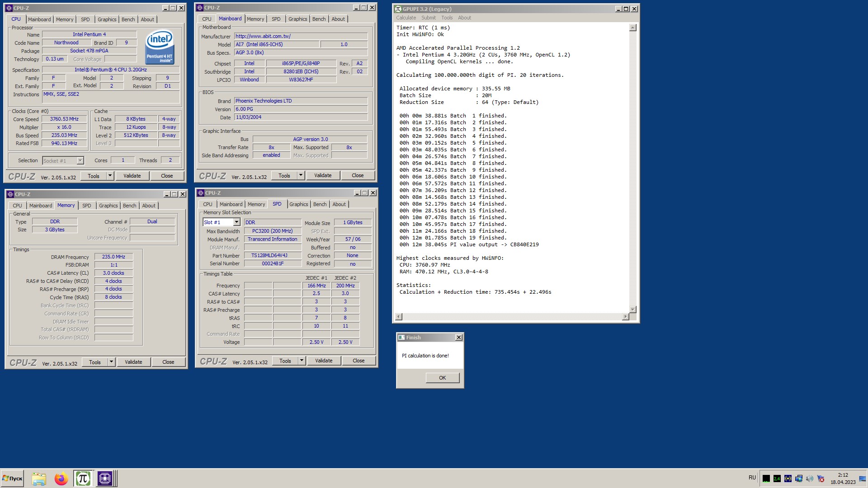Viewport: 868px width, 488px height.
Task: Click the GPUPI horizontal scrollbar right arrow
Action: point(626,317)
